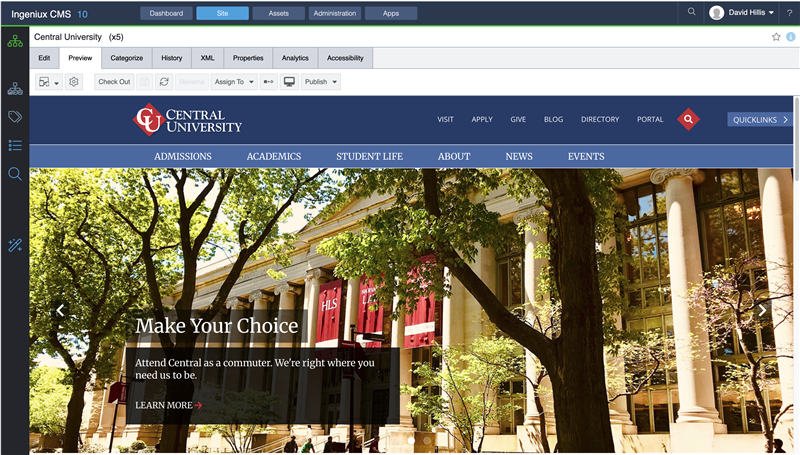
Task: Open the STUDENT LIFE nav item
Action: pos(369,157)
